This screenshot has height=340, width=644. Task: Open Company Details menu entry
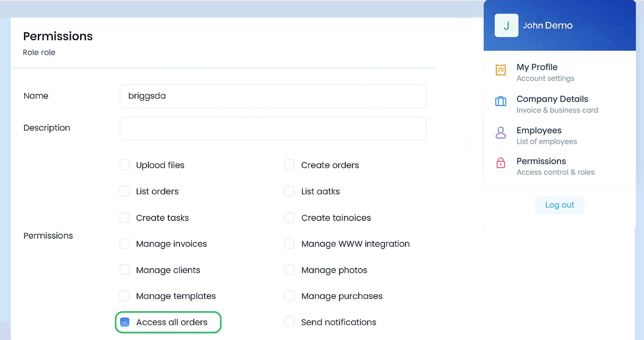tap(557, 104)
